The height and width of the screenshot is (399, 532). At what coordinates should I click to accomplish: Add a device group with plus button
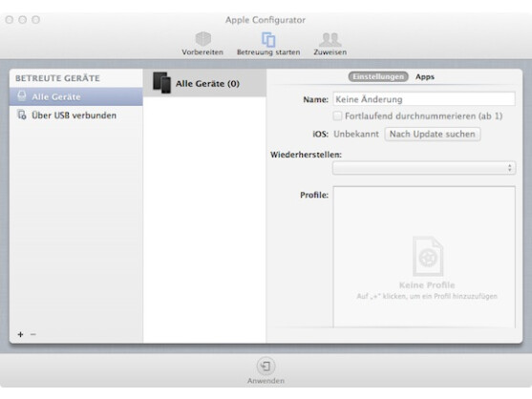click(20, 334)
